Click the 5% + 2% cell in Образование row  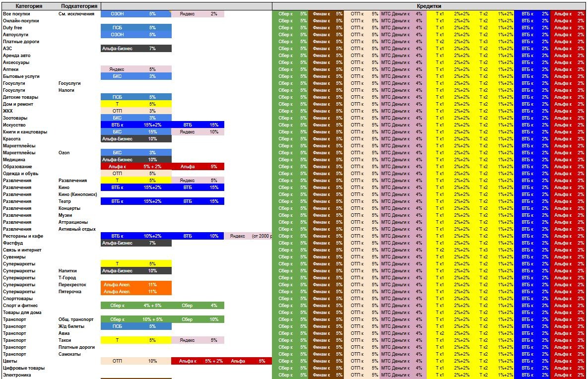pyautogui.click(x=153, y=167)
